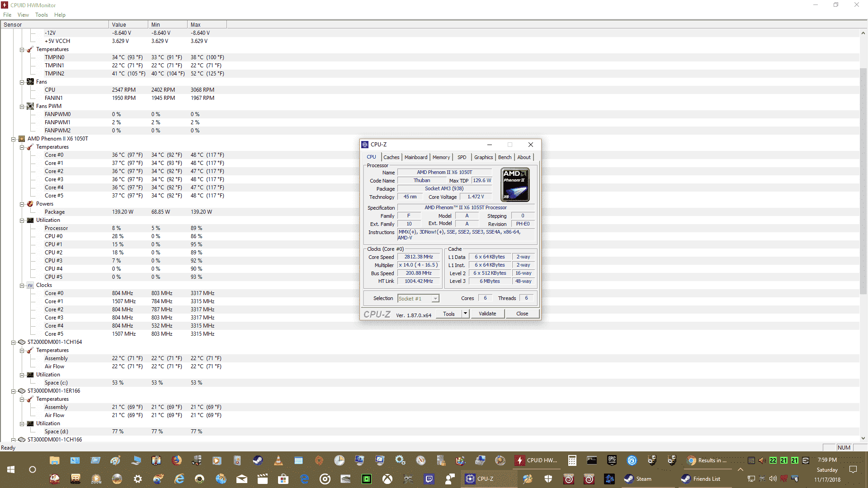Select the TMPIN2 temperature row
The image size is (868, 488).
coord(429,74)
